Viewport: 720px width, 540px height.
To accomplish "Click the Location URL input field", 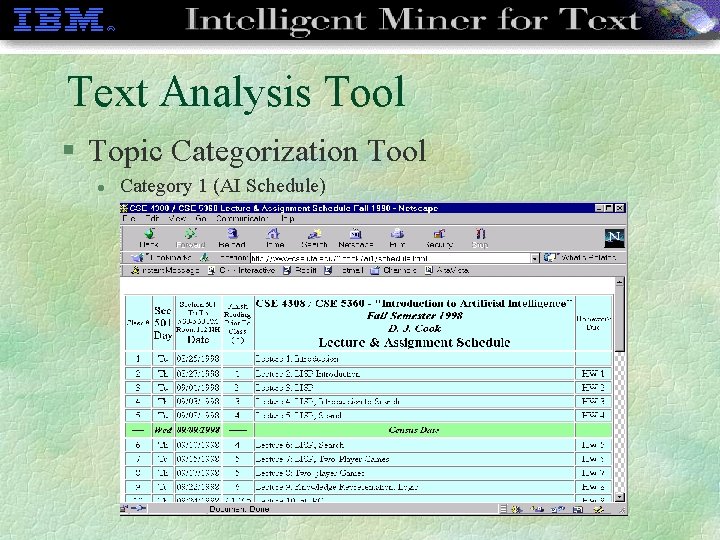I will [390, 258].
